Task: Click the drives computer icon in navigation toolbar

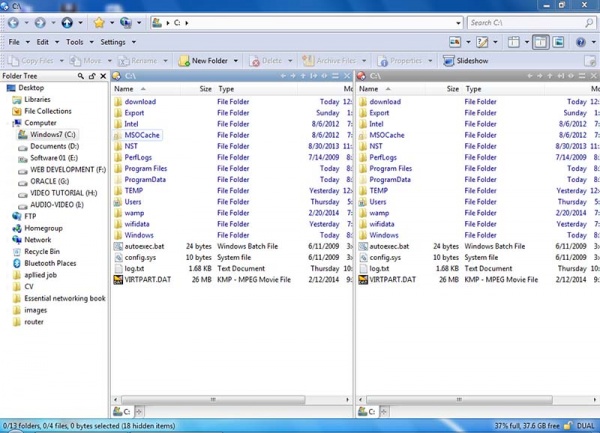Action: coord(126,23)
